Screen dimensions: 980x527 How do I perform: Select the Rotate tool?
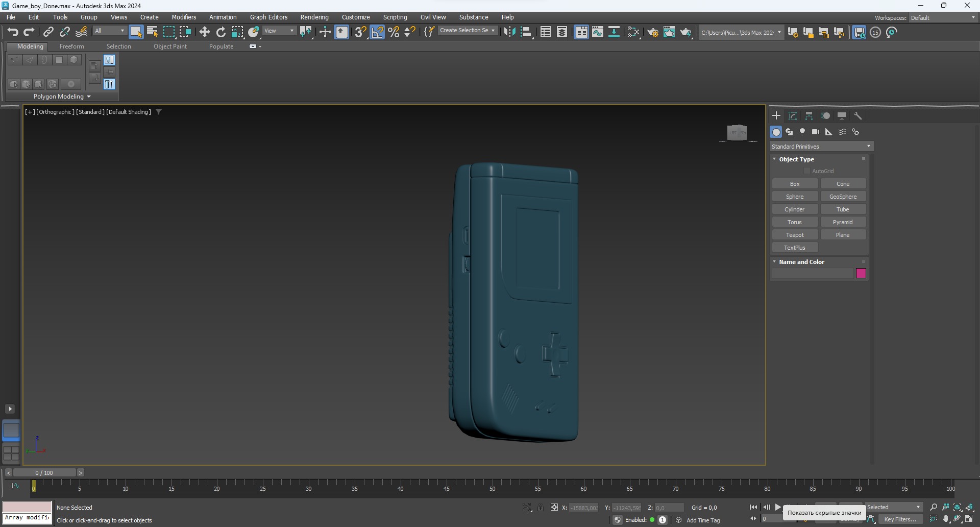coord(221,32)
